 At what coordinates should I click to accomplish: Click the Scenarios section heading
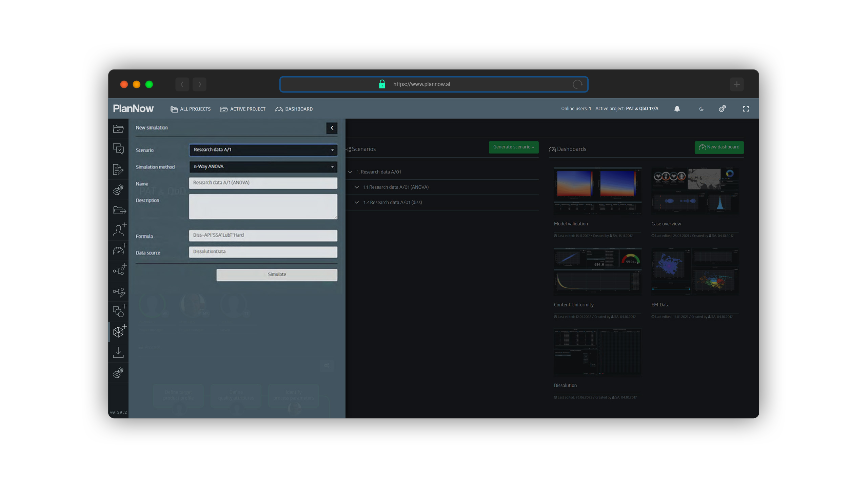pos(363,149)
